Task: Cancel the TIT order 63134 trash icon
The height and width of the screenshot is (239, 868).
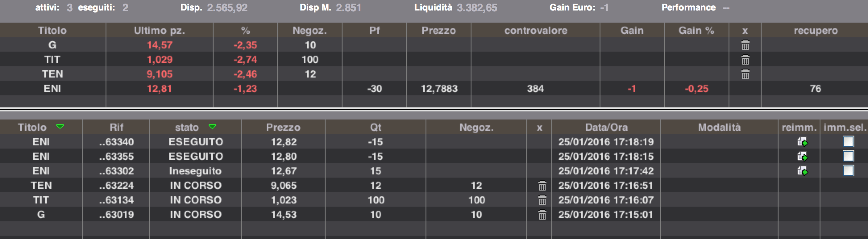Action: [x=542, y=200]
